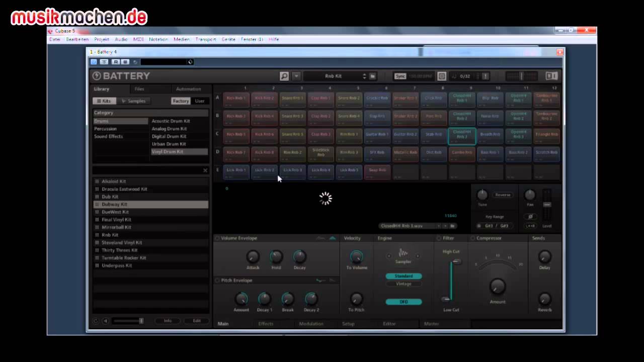Screen dimensions: 644x362
Task: Select the Samples browser mode
Action: coord(133,101)
